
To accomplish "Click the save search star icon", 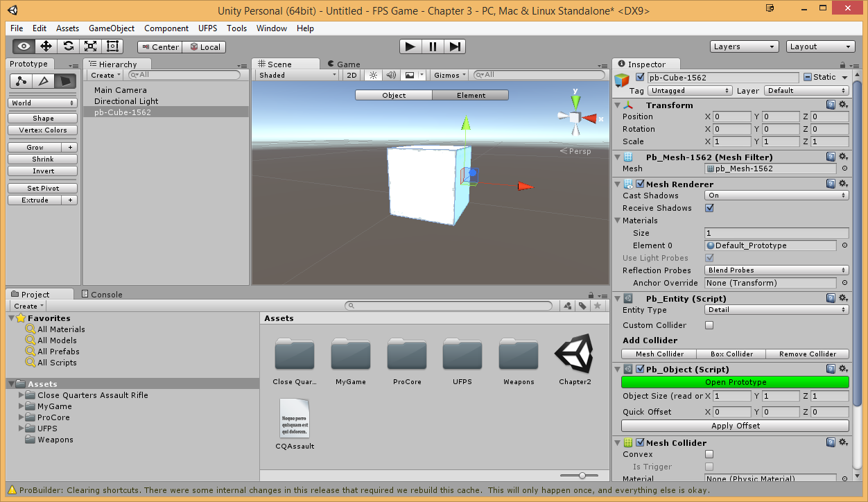I will tap(598, 306).
